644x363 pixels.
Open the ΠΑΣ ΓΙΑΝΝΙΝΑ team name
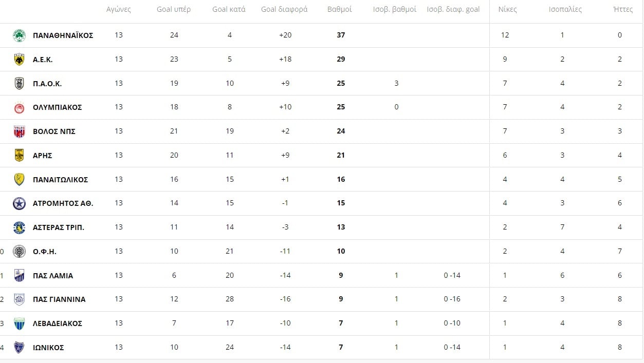coord(59,299)
